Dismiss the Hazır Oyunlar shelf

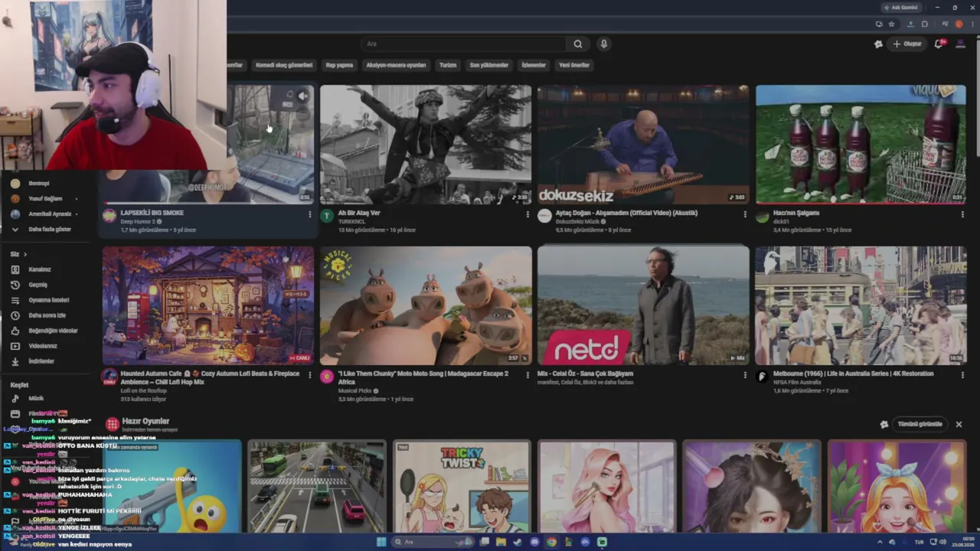click(959, 424)
